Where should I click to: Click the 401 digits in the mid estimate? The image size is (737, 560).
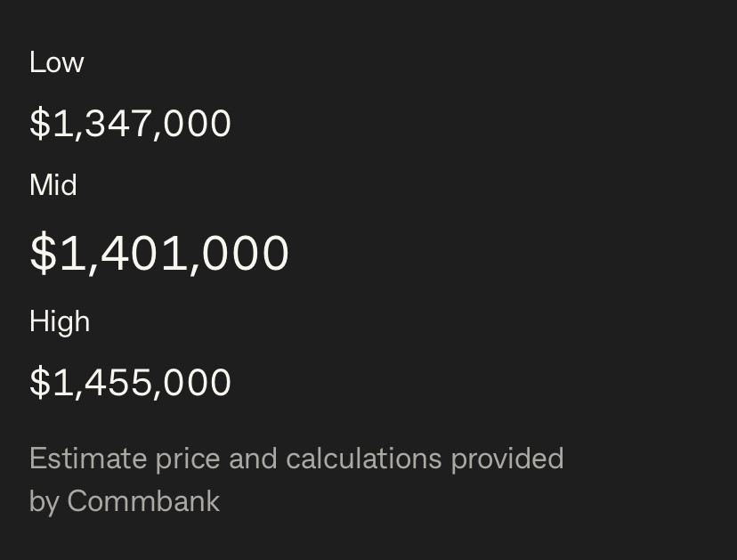point(144,253)
